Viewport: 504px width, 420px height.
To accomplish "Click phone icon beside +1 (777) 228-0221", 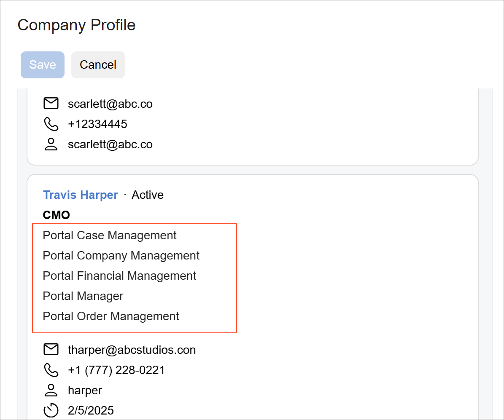I will (x=51, y=370).
